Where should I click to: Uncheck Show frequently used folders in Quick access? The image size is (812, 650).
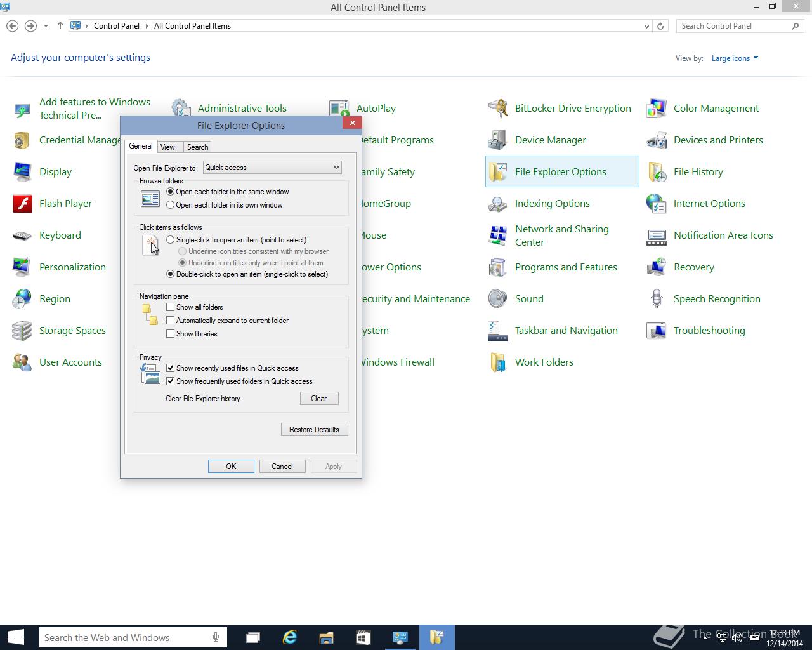pyautogui.click(x=170, y=381)
